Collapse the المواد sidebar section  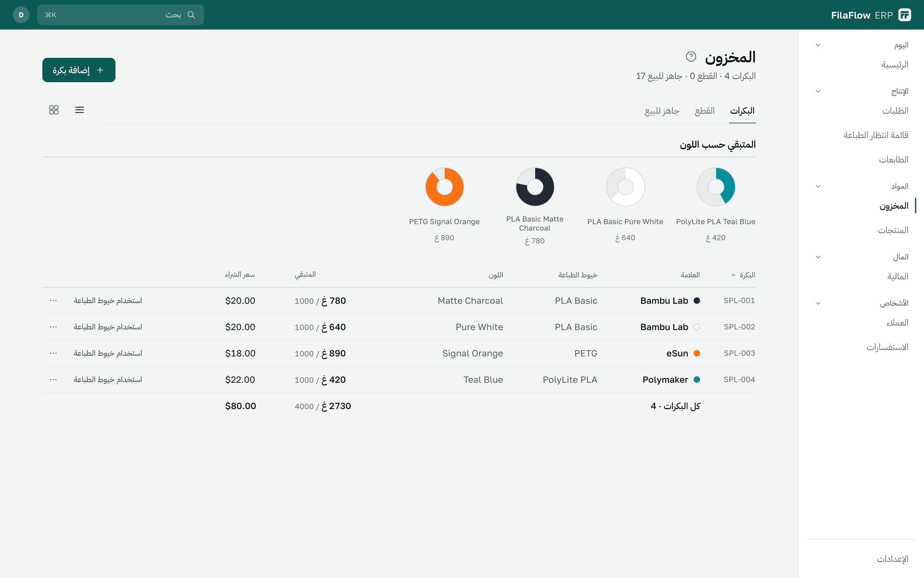pyautogui.click(x=818, y=187)
